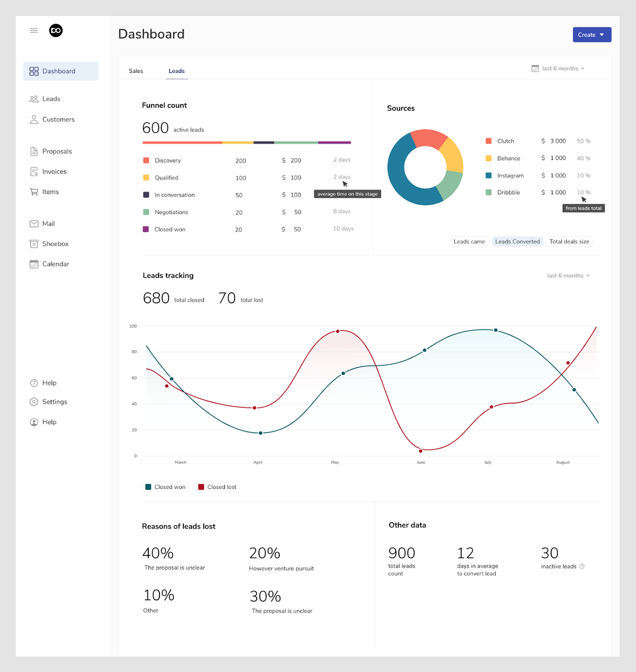
Task: Click the round infinity logo icon
Action: click(56, 31)
